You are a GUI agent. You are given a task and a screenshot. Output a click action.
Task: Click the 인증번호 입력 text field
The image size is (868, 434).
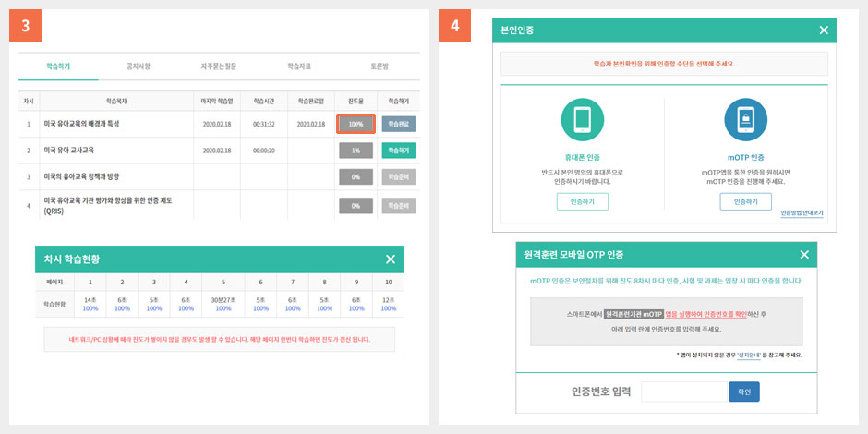(683, 392)
